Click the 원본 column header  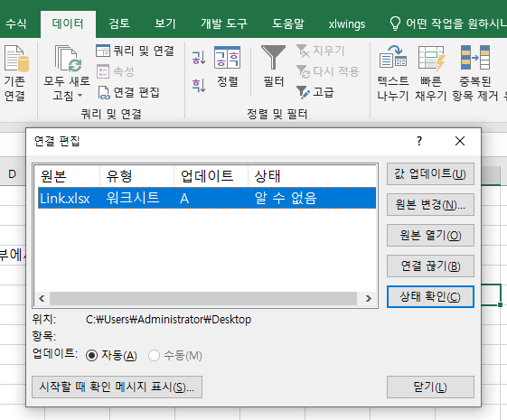(67, 176)
